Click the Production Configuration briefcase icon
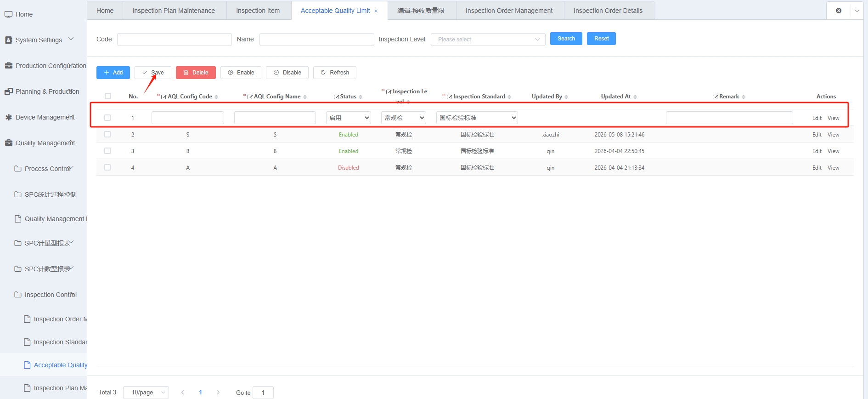 (8, 66)
